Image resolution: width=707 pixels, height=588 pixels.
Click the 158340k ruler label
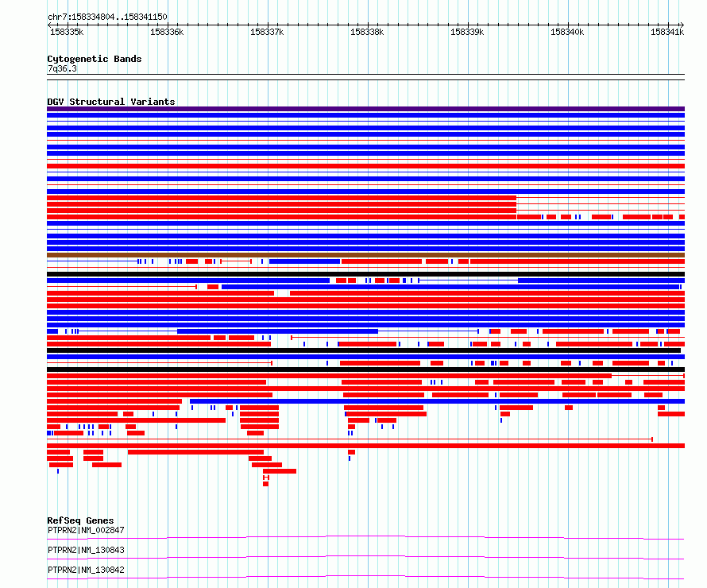[x=567, y=32]
